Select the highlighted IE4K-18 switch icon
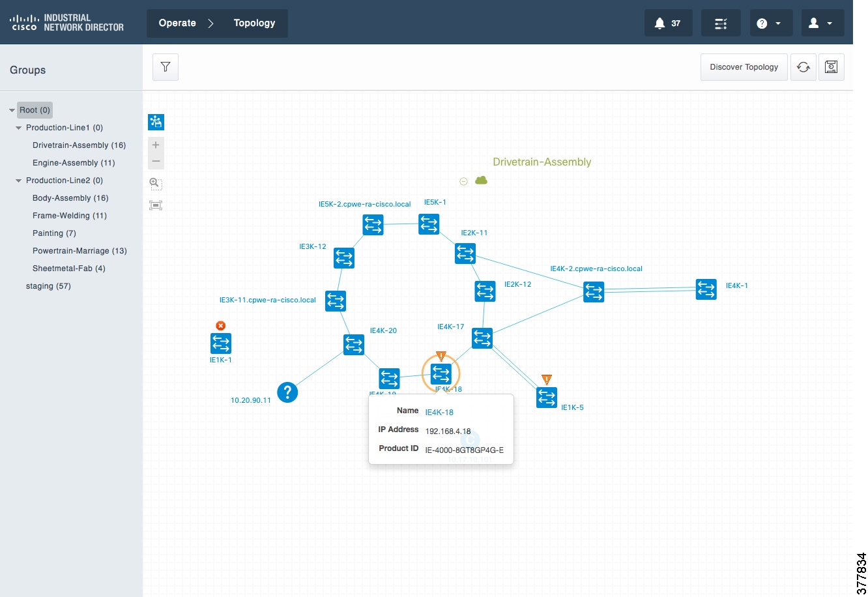Screen dimensions: 868x597 tap(441, 373)
